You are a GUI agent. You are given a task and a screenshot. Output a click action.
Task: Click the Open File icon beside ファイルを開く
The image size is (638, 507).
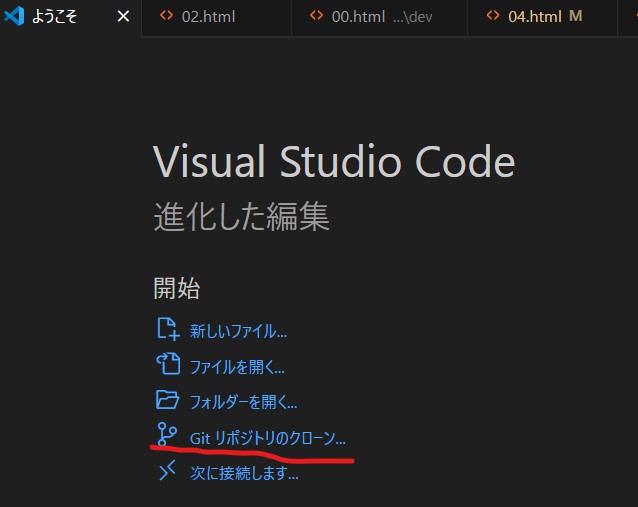click(167, 364)
